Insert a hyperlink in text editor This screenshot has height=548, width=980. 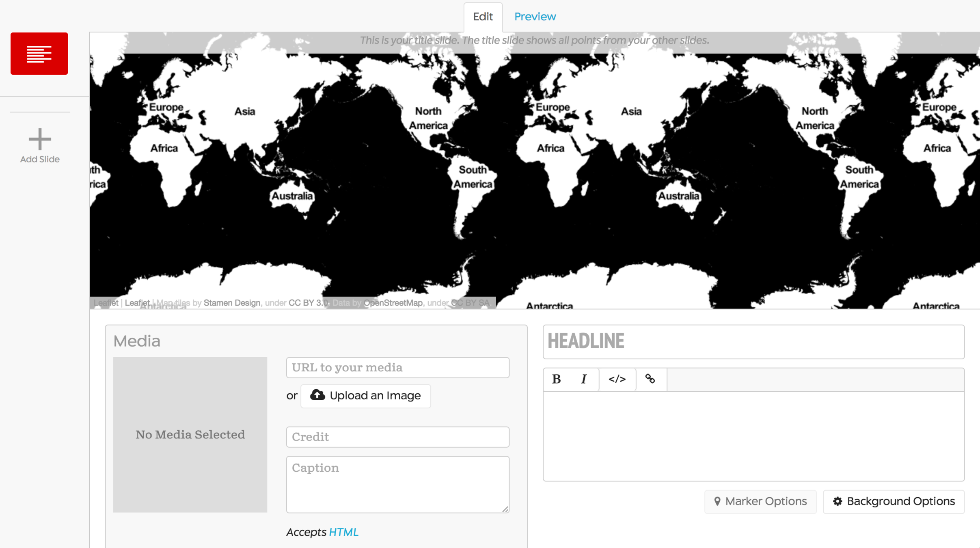[650, 379]
